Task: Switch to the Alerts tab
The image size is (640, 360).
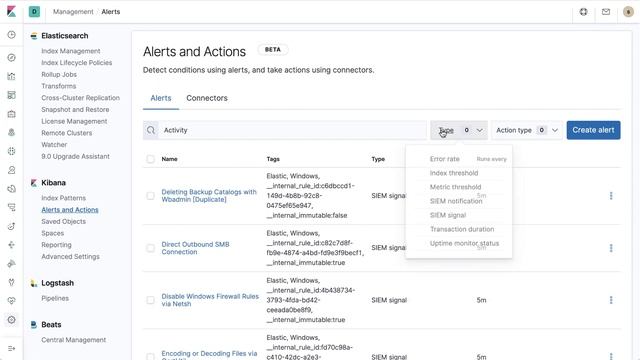Action: [161, 98]
